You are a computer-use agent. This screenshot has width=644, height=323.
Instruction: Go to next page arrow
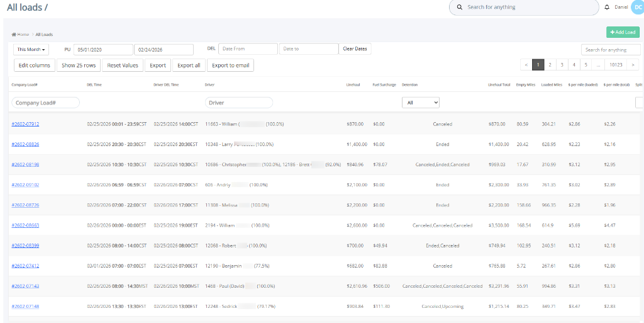point(633,64)
